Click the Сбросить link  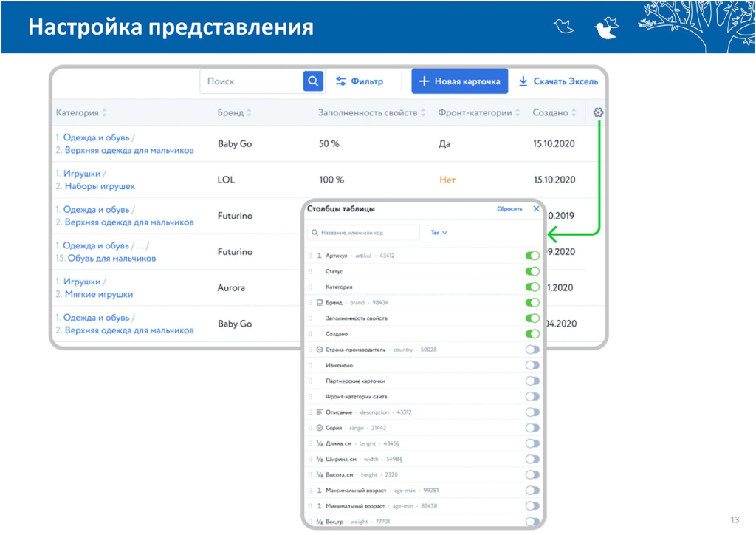(x=509, y=209)
